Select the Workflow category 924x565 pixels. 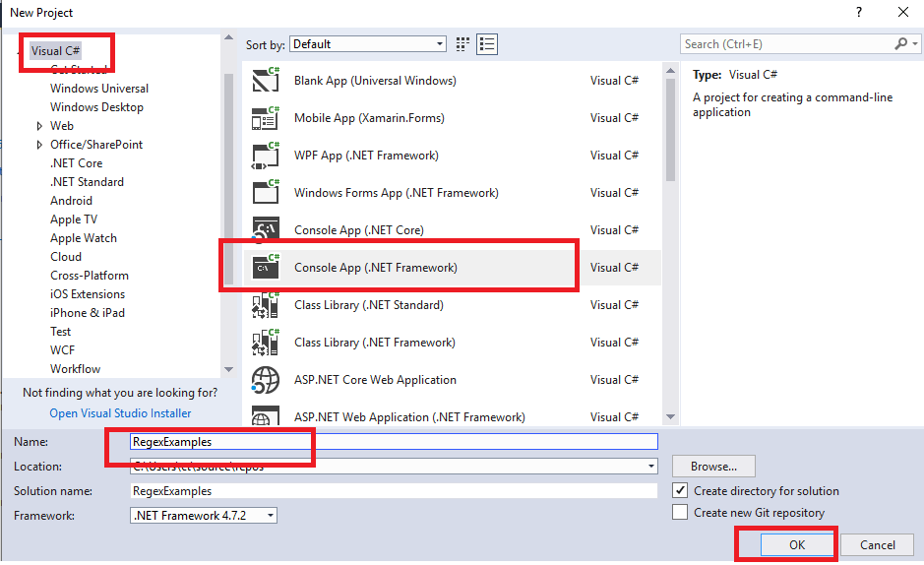point(75,369)
